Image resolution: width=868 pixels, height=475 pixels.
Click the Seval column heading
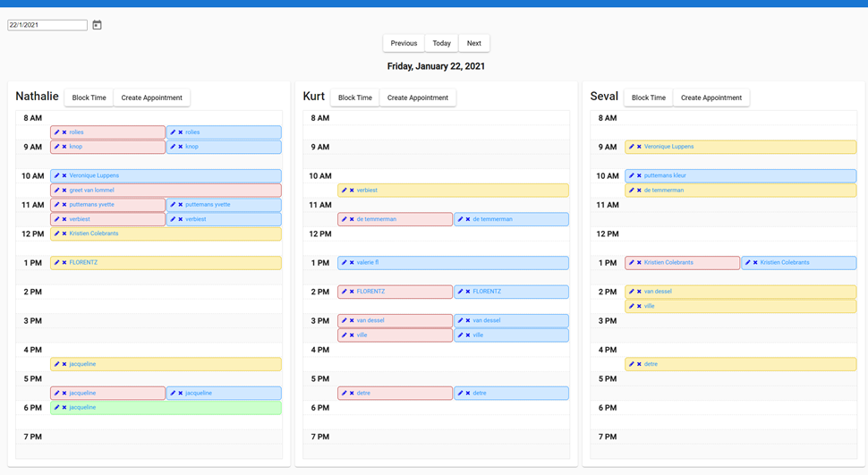point(604,97)
